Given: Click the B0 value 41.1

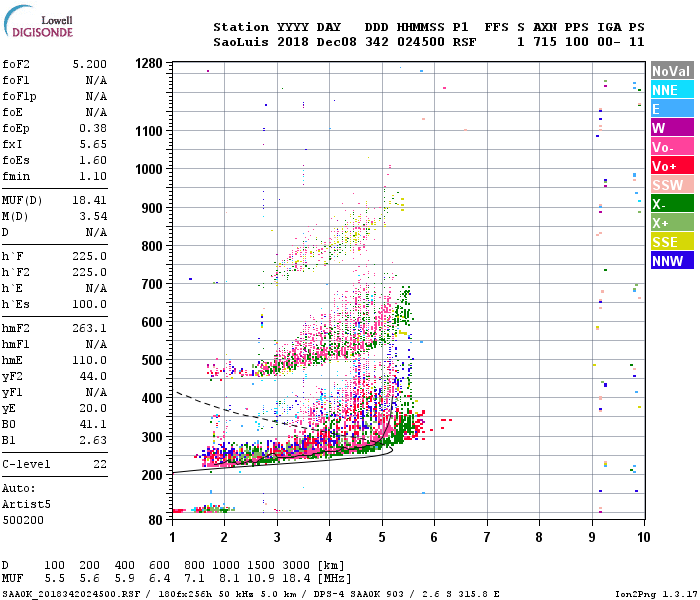Looking at the screenshot, I should pos(93,425).
